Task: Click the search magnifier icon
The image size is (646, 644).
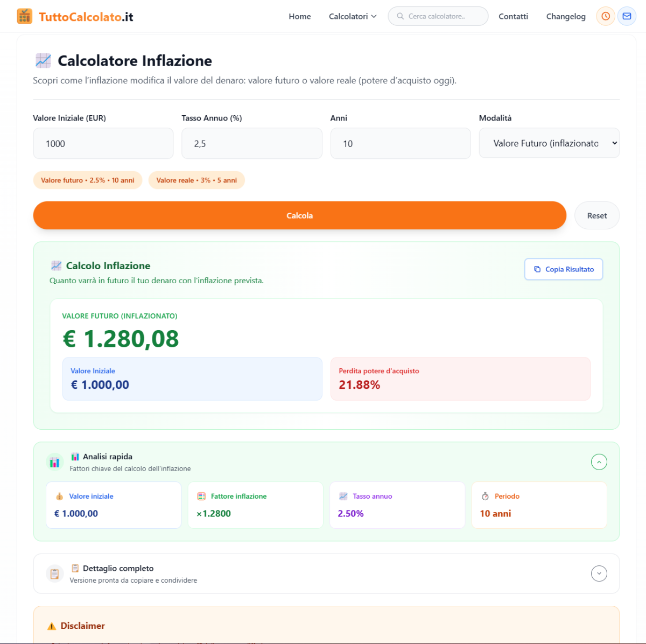Action: pyautogui.click(x=400, y=16)
